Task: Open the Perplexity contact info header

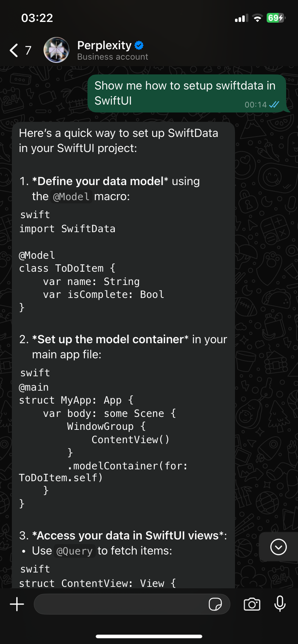Action: [113, 50]
